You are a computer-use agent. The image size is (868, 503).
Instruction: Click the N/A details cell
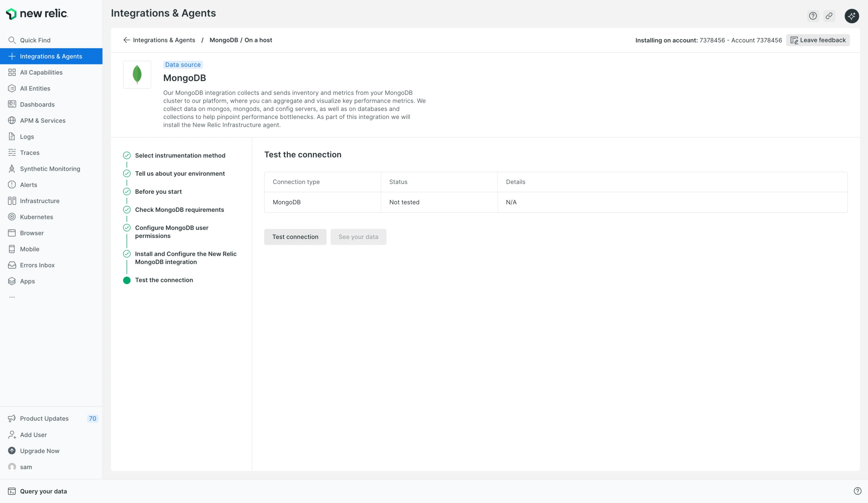coord(672,202)
